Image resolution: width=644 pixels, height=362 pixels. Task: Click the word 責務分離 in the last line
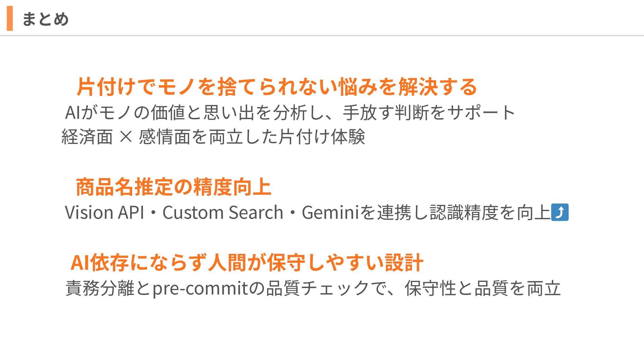click(x=100, y=288)
